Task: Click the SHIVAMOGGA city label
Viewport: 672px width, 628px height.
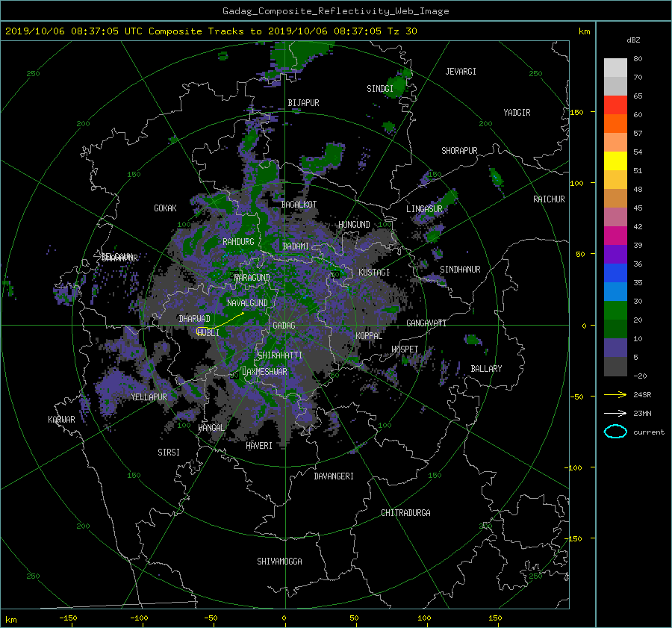Action: click(x=279, y=561)
